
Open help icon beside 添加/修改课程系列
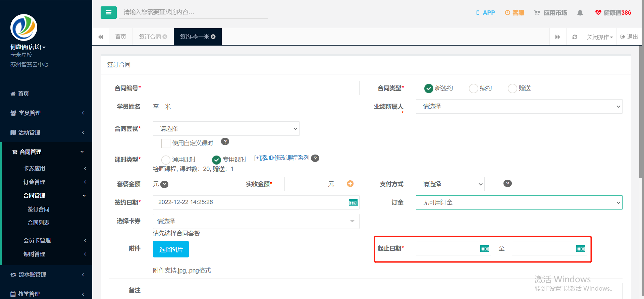pyautogui.click(x=315, y=158)
